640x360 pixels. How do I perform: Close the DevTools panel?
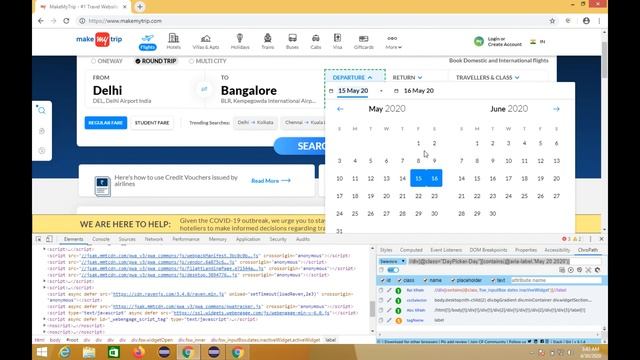(x=601, y=239)
